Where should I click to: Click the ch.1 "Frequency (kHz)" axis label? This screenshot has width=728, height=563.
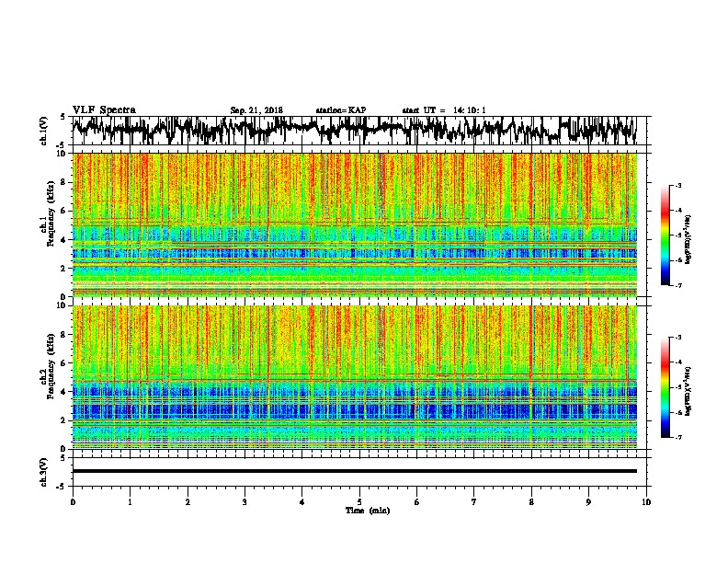pos(51,214)
